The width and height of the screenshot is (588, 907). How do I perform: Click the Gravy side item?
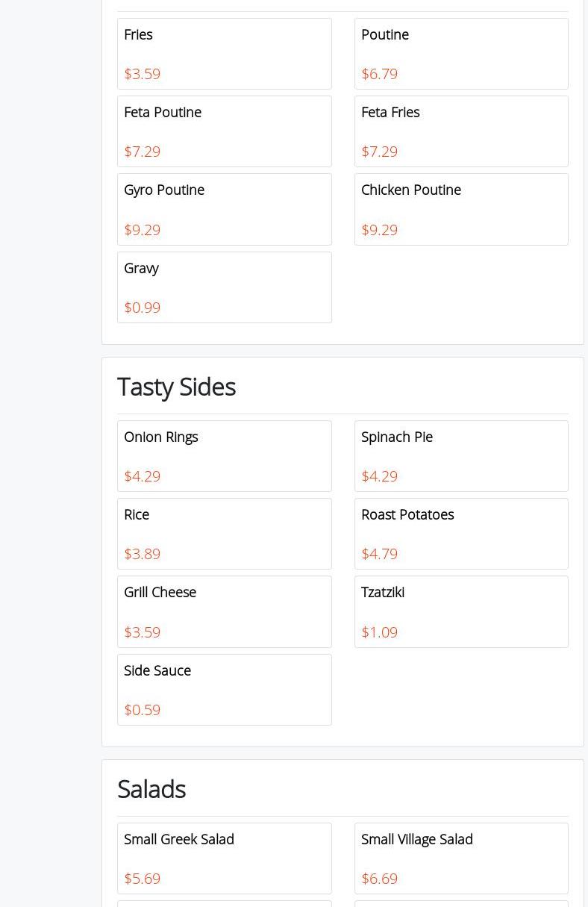(x=224, y=287)
